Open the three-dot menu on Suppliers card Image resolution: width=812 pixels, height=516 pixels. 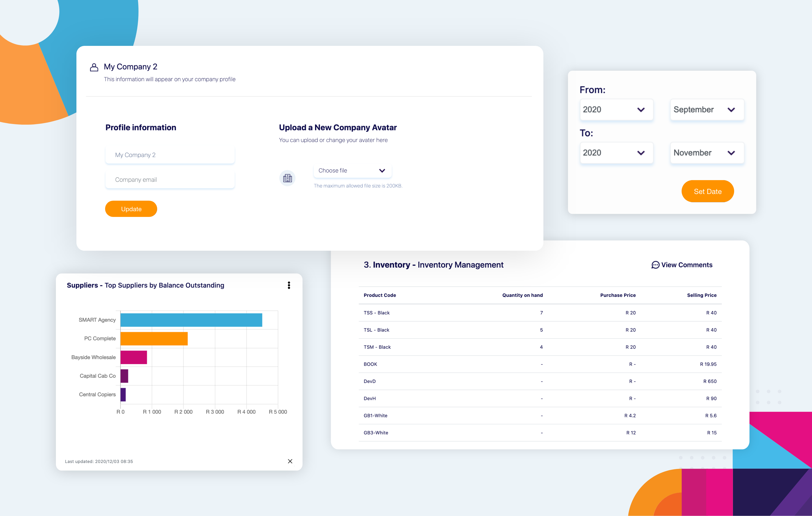coord(289,285)
